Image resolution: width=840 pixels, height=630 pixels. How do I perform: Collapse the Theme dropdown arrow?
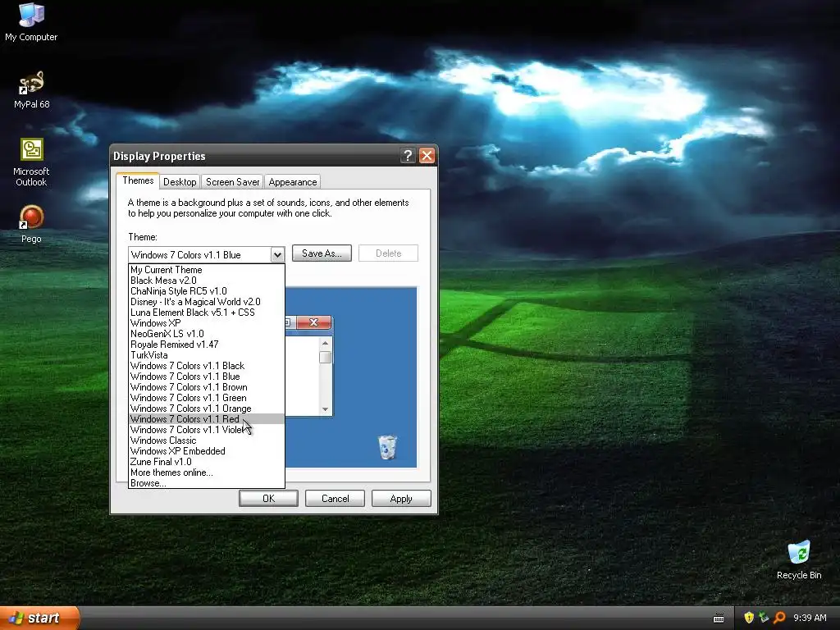(277, 254)
